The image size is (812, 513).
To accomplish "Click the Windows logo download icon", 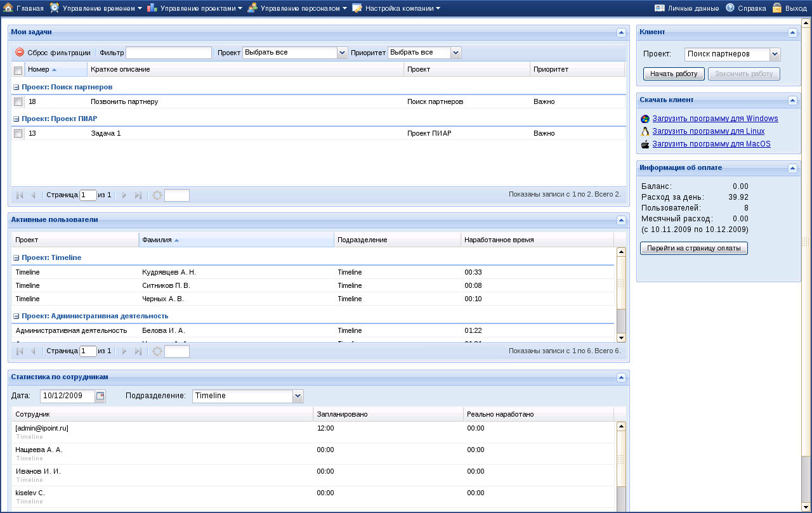I will [x=645, y=119].
